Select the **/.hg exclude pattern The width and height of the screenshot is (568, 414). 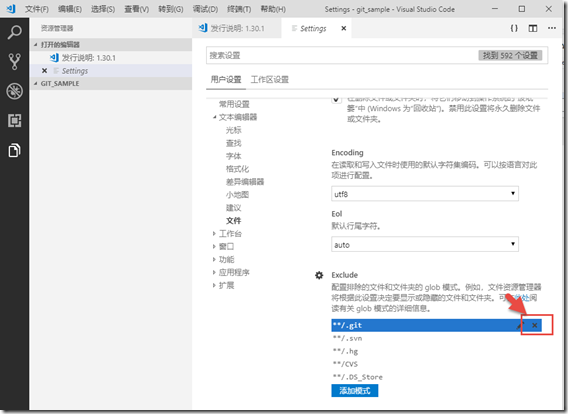437,351
